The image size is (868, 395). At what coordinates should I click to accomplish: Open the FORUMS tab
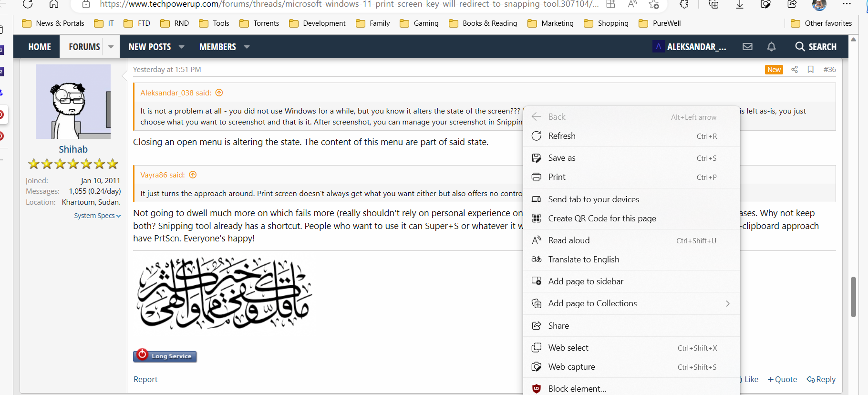(84, 47)
